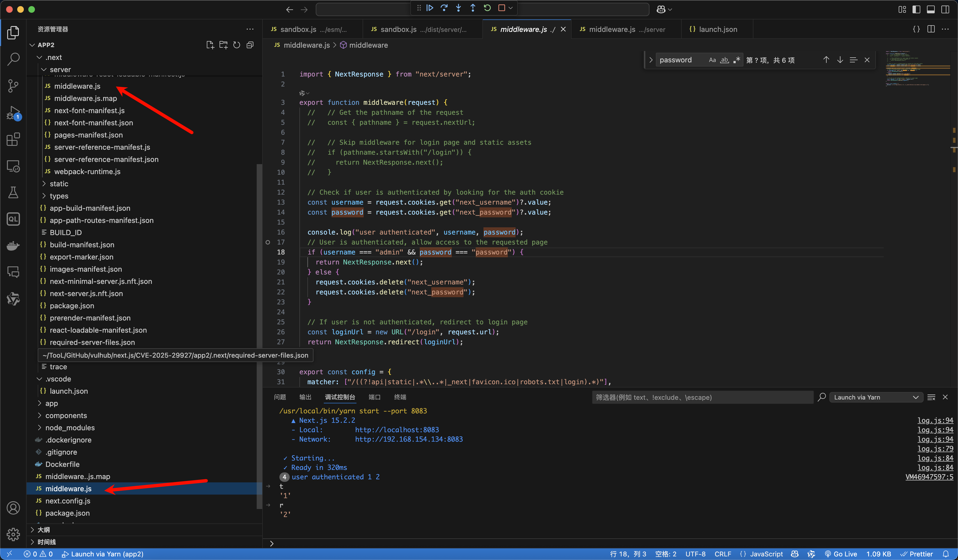Expand the node_modules folder

tap(39, 428)
